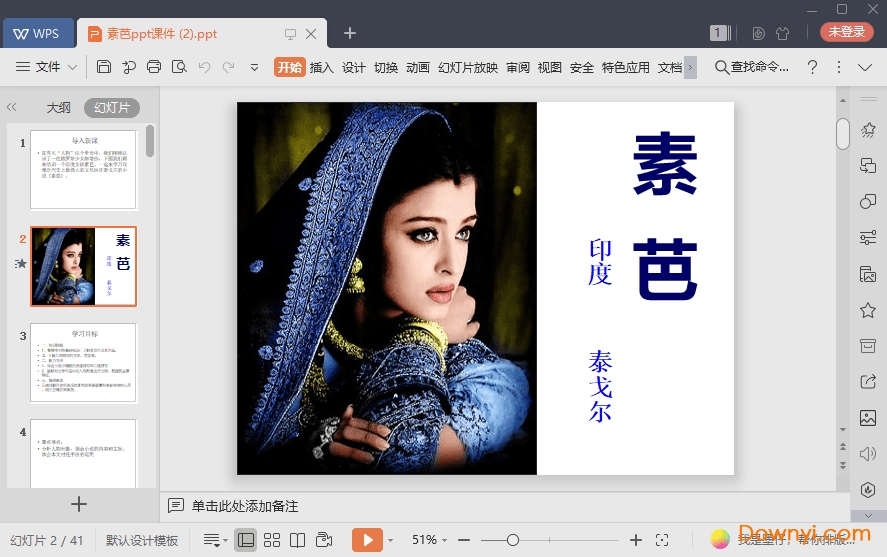Image resolution: width=887 pixels, height=557 pixels.
Task: Switch to the 大纲 outline tab
Action: tap(58, 107)
